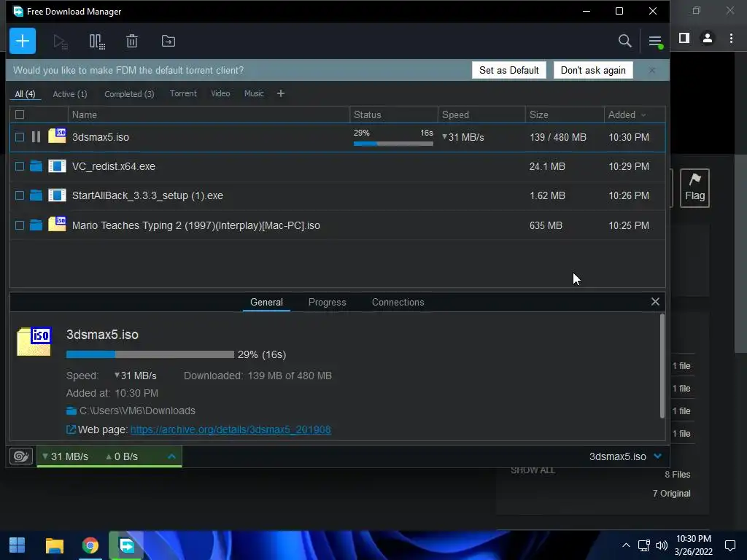The width and height of the screenshot is (747, 560).
Task: Click the Status column header
Action: pyautogui.click(x=393, y=114)
